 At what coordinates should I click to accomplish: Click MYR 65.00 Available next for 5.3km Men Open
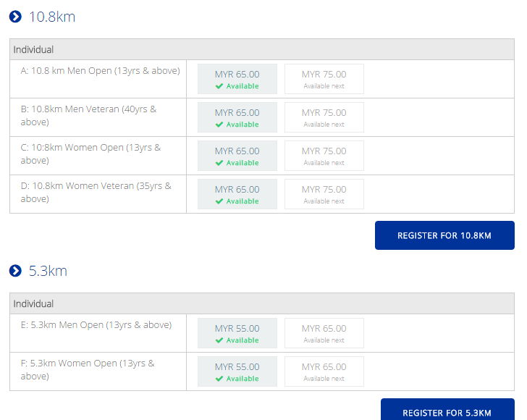(x=324, y=333)
